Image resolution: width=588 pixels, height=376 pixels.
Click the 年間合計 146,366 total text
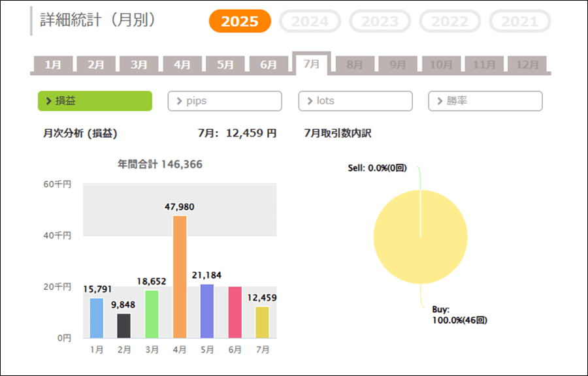(x=160, y=164)
